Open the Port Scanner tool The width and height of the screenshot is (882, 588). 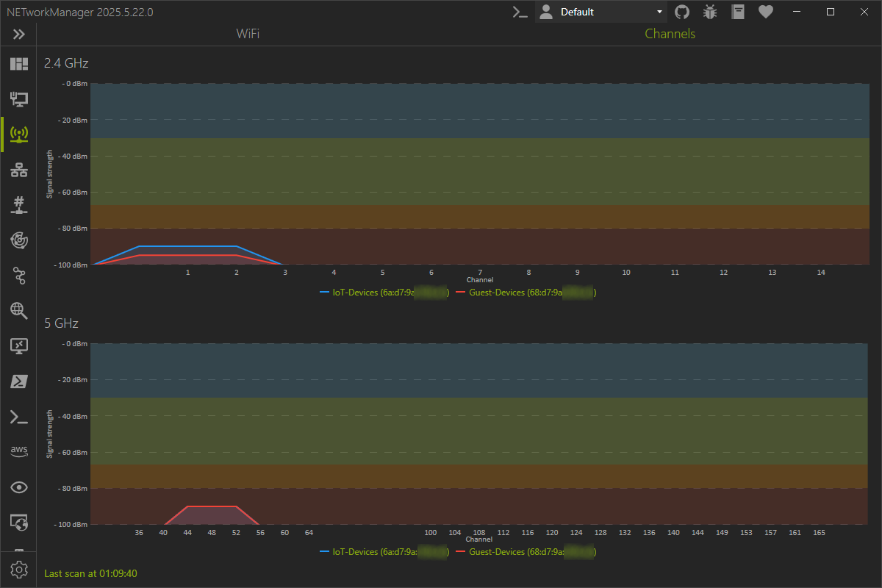pos(18,205)
